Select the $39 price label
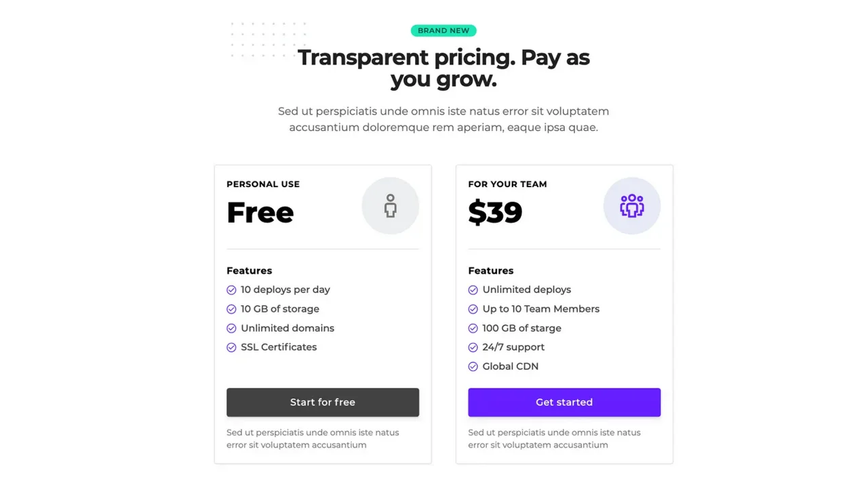The width and height of the screenshot is (868, 488). point(495,213)
